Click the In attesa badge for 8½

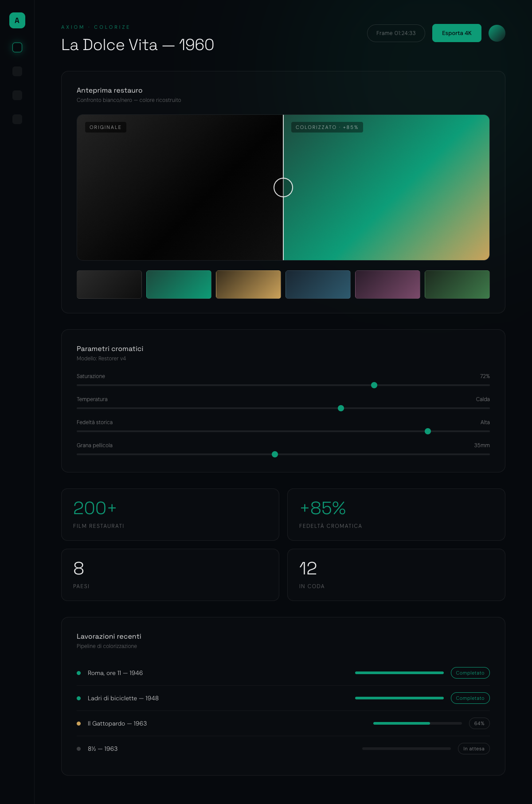474,749
